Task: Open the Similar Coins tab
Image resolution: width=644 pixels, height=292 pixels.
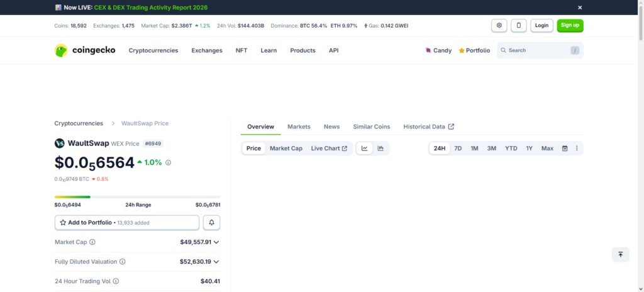Action: [x=371, y=126]
